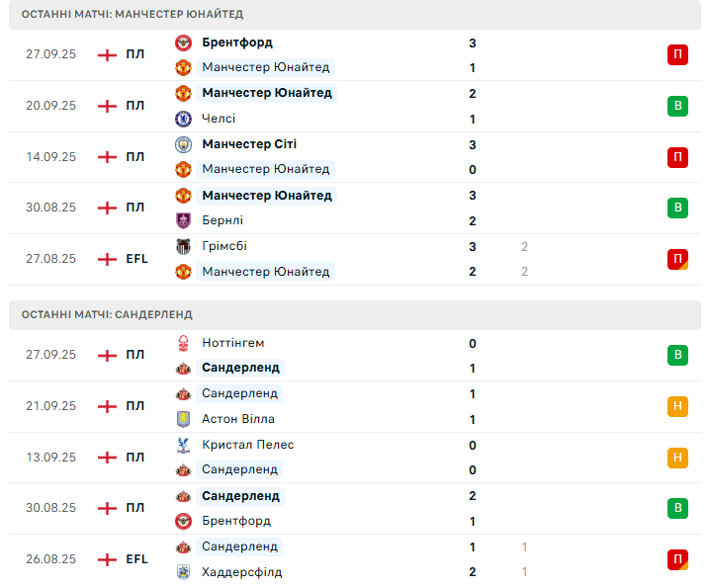
Task: Open the Ноттінгем team link
Action: [x=233, y=343]
